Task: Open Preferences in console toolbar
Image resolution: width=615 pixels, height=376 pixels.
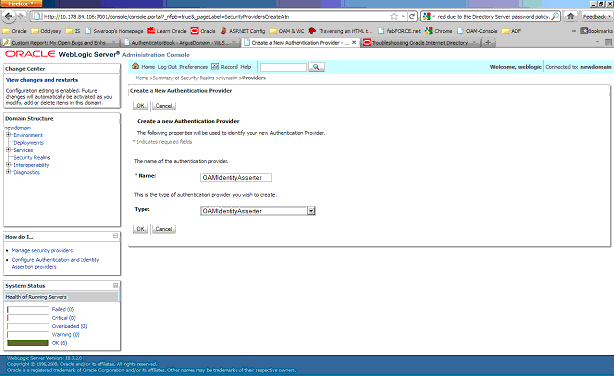Action: [x=193, y=67]
